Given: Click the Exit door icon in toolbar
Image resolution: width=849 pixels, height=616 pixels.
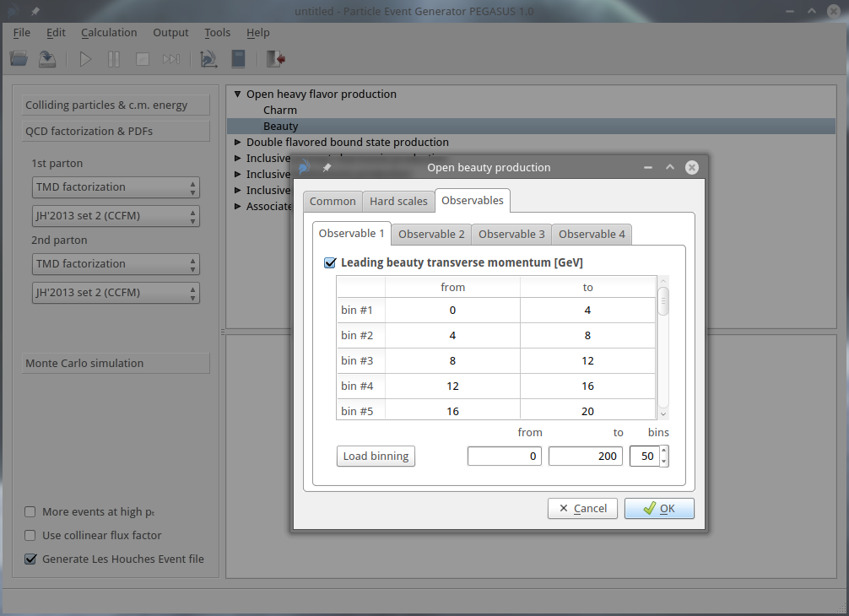Looking at the screenshot, I should pyautogui.click(x=275, y=59).
